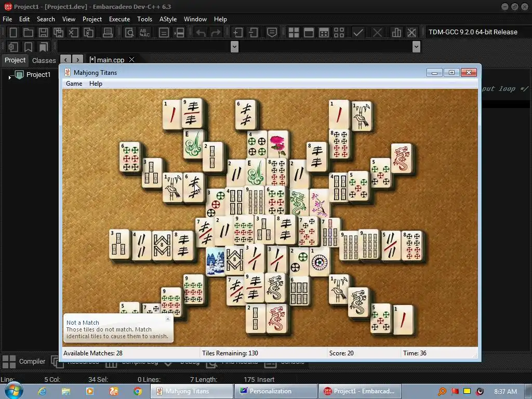The height and width of the screenshot is (399, 532).
Task: Click the Delete Profiling Information icon
Action: pyautogui.click(x=411, y=33)
